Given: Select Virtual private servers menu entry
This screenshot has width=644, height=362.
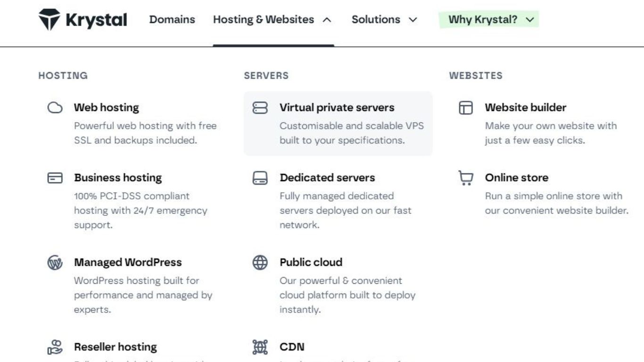Looking at the screenshot, I should click(x=337, y=107).
